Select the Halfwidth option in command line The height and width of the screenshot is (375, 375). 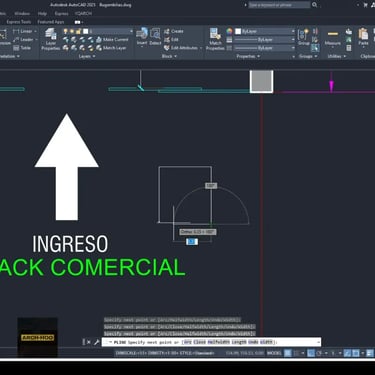(x=218, y=342)
